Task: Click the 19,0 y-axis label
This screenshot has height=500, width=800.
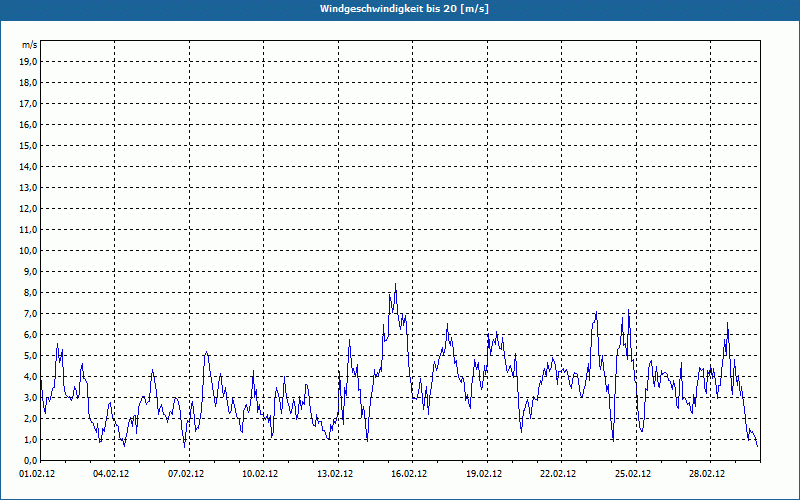Action: coord(28,62)
